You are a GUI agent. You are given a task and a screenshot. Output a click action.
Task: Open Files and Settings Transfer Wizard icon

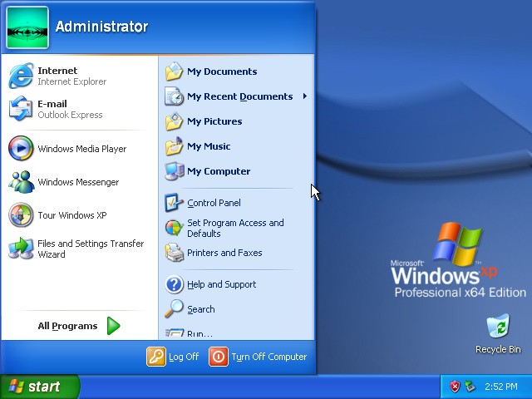click(x=21, y=249)
